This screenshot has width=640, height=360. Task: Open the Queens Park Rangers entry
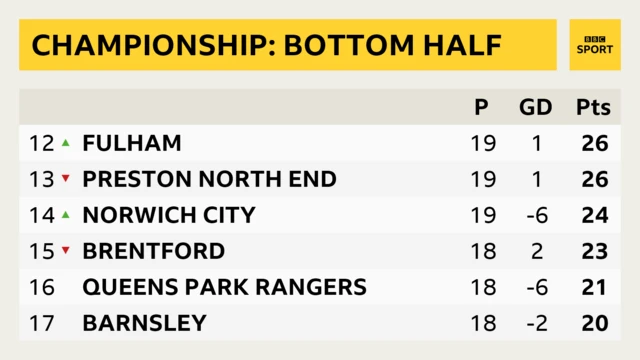click(x=320, y=287)
